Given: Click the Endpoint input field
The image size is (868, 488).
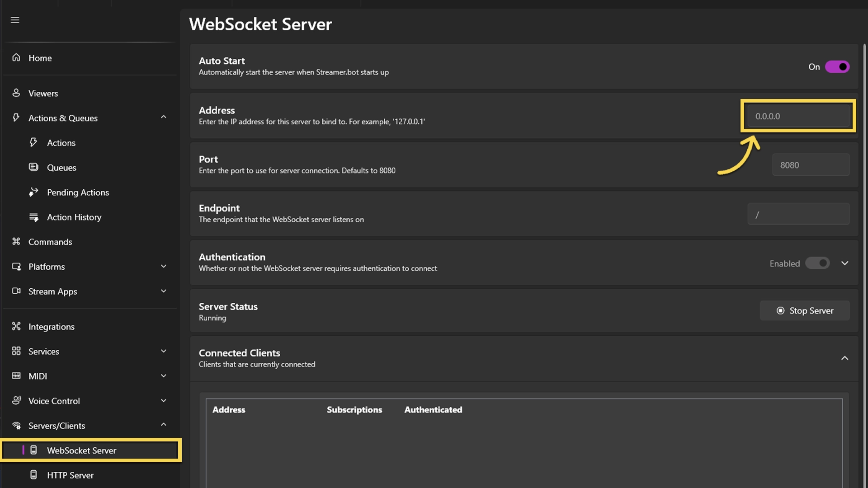Looking at the screenshot, I should (798, 214).
